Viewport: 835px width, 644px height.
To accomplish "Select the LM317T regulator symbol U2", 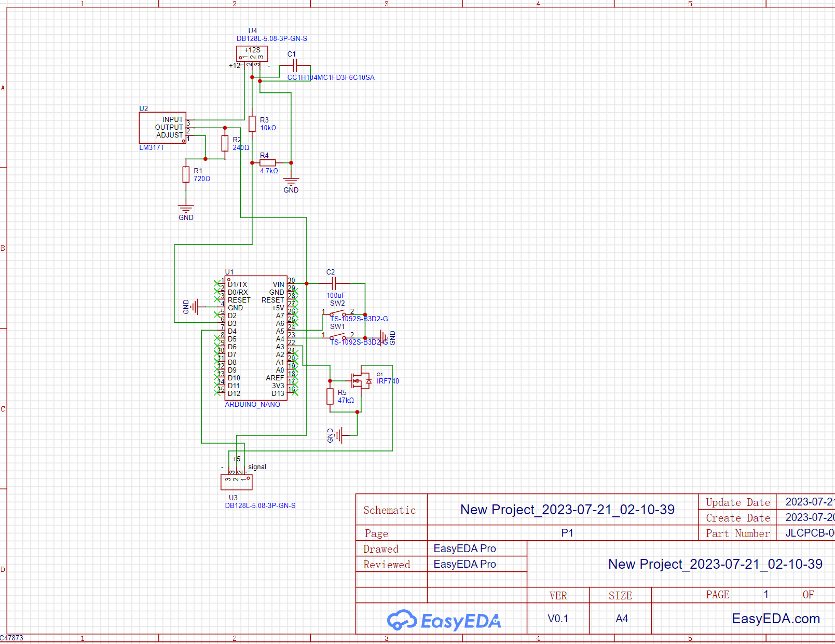I will [162, 128].
